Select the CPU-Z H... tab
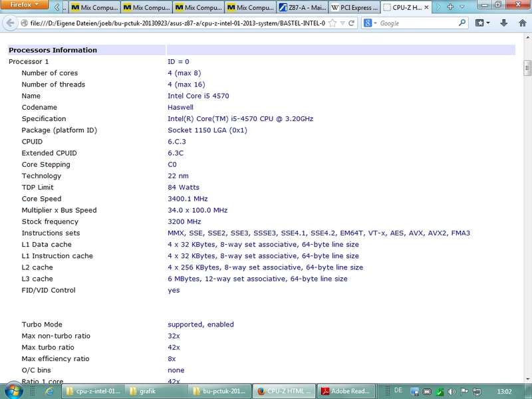Image resolution: width=532 pixels, height=399 pixels. [x=407, y=7]
